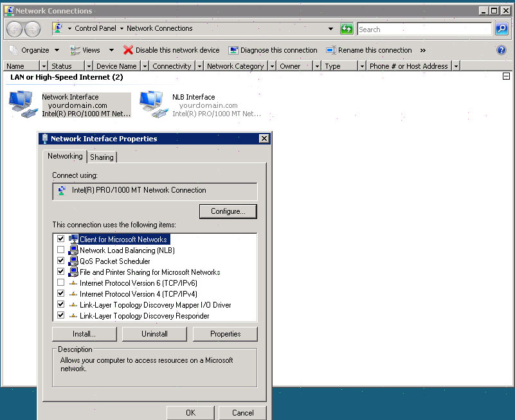This screenshot has height=420, width=515.
Task: Open the Owner column dropdown arrow
Action: pos(317,66)
